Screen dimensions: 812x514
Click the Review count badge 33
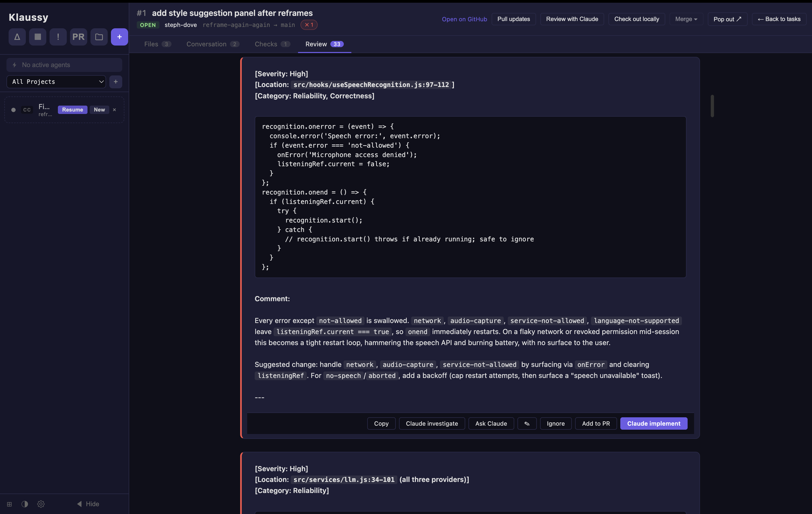(337, 44)
